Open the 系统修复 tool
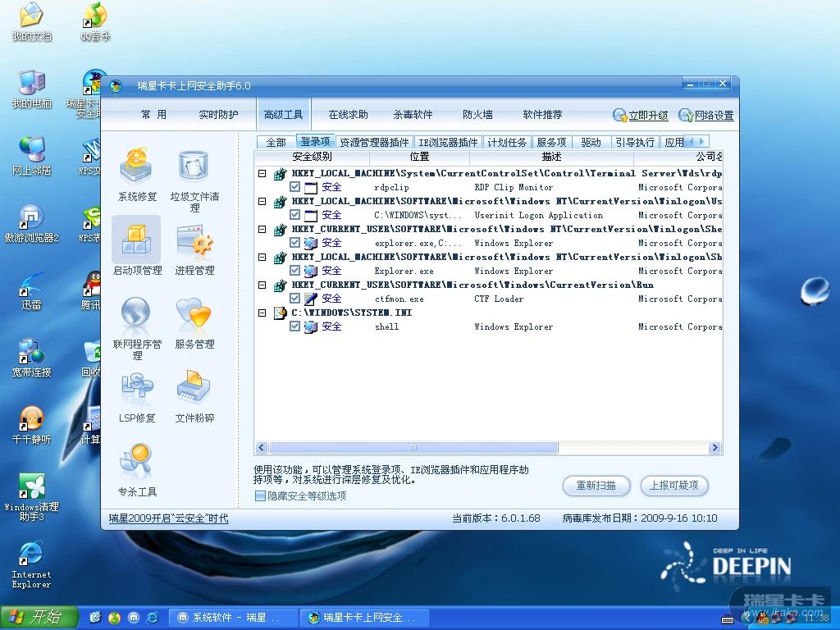840x630 pixels. [137, 175]
